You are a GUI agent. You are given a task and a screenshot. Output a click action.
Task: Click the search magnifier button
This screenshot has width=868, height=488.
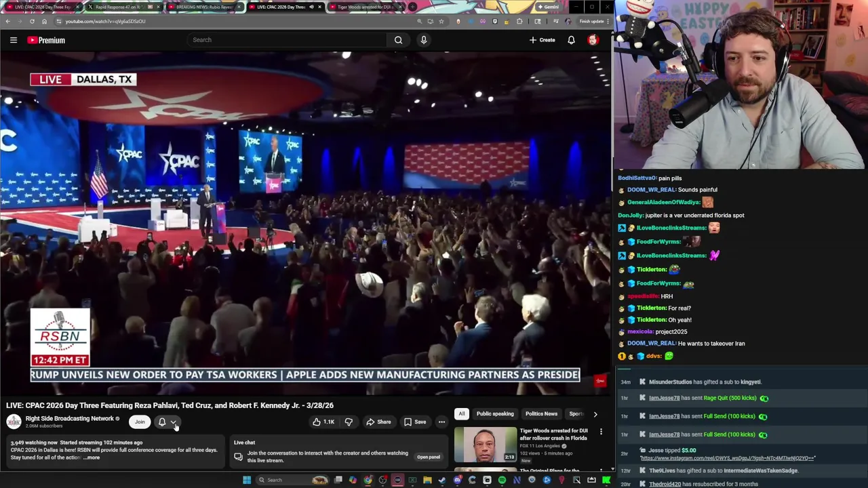[398, 40]
